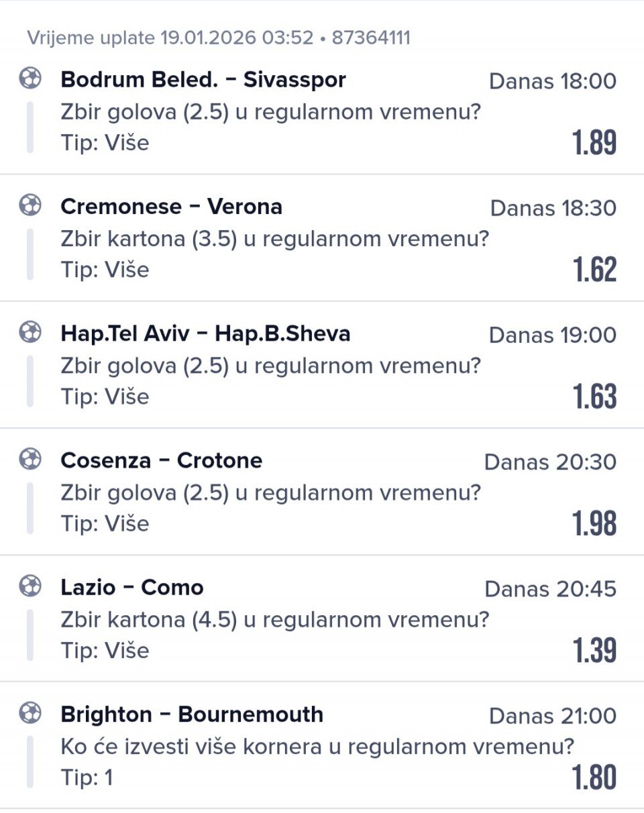This screenshot has height=813, width=644.
Task: Click 'Zbir kartona (4.5)' bet description
Action: [x=275, y=619]
